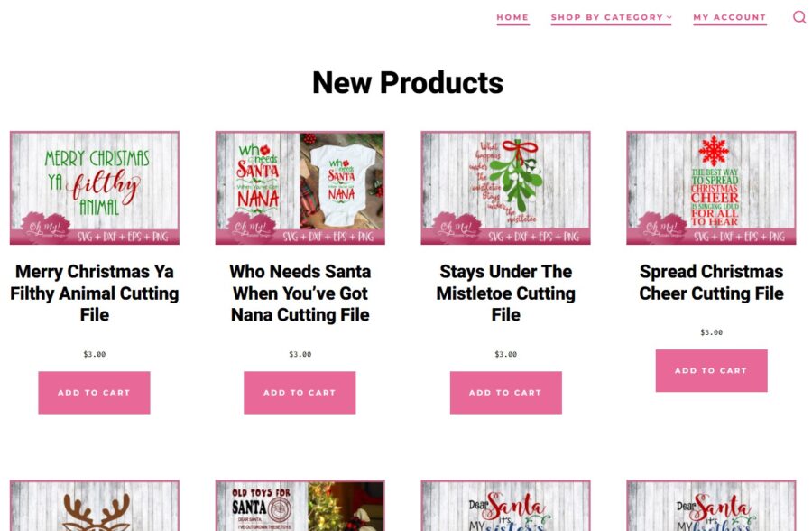
Task: Open Who Needs Santa Nana Cutting File title
Action: tap(300, 293)
